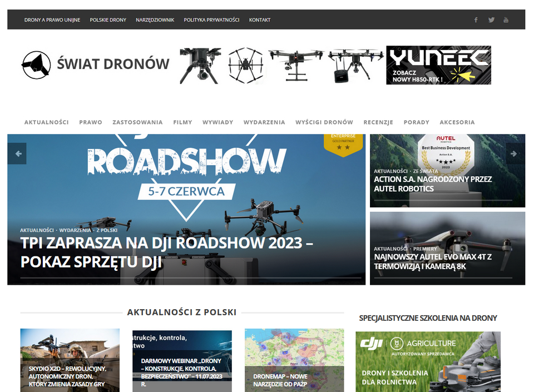Open Najnowszy Autel EVO Max 4T article
The width and height of the screenshot is (534, 392).
coord(433,261)
